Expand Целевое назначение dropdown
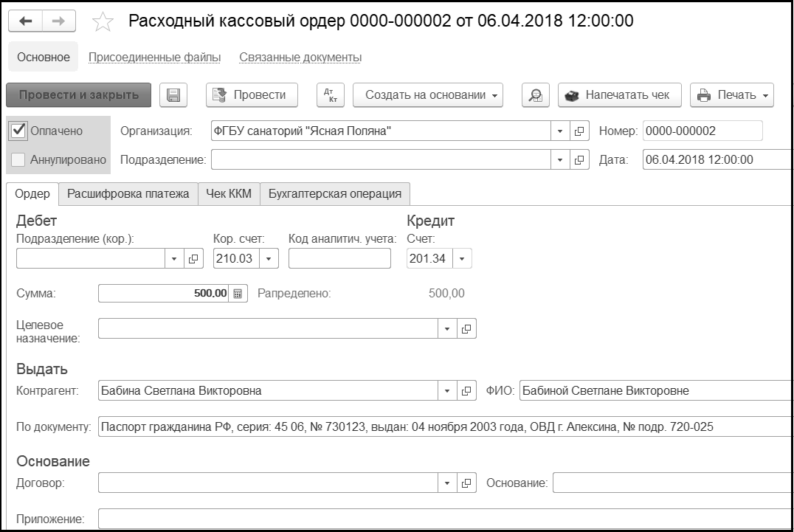Viewport: 794px width, 532px height. coord(447,328)
